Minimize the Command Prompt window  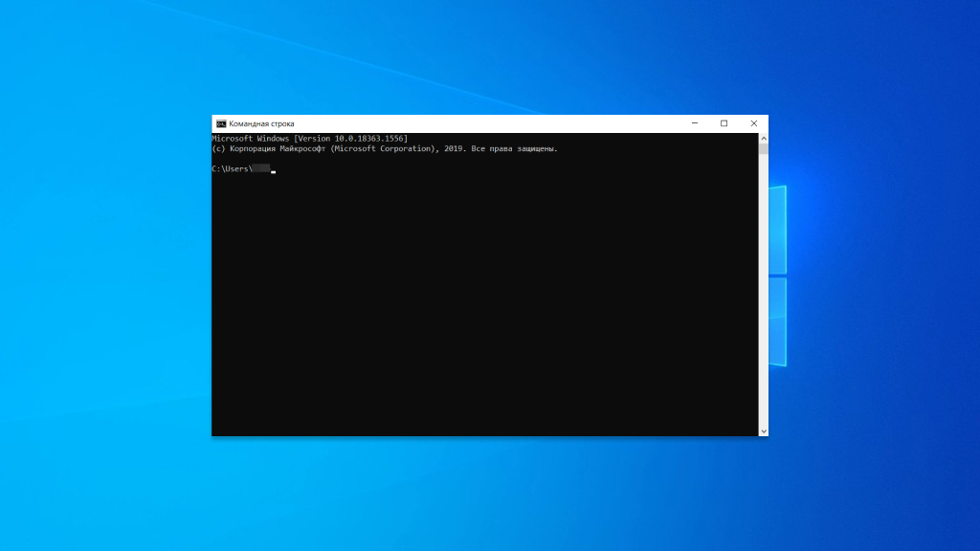click(693, 123)
